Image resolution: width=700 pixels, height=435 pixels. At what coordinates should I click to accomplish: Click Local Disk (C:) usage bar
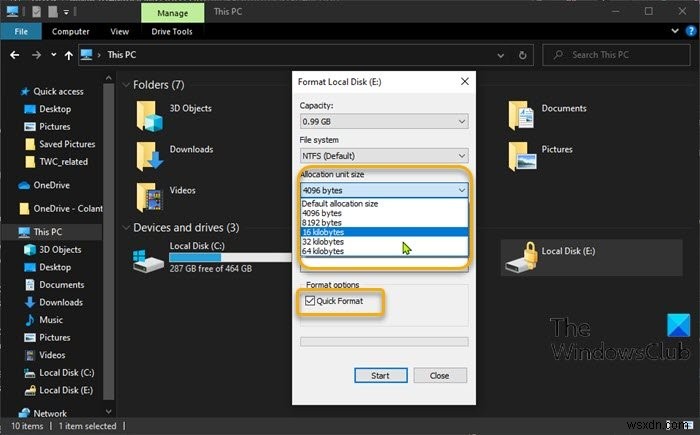click(x=230, y=257)
